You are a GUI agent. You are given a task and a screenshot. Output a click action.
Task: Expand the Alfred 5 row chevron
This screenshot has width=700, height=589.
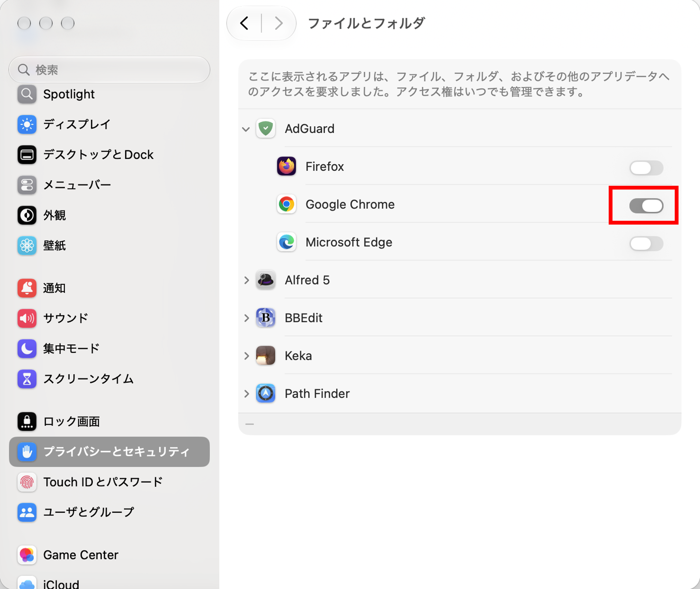246,280
